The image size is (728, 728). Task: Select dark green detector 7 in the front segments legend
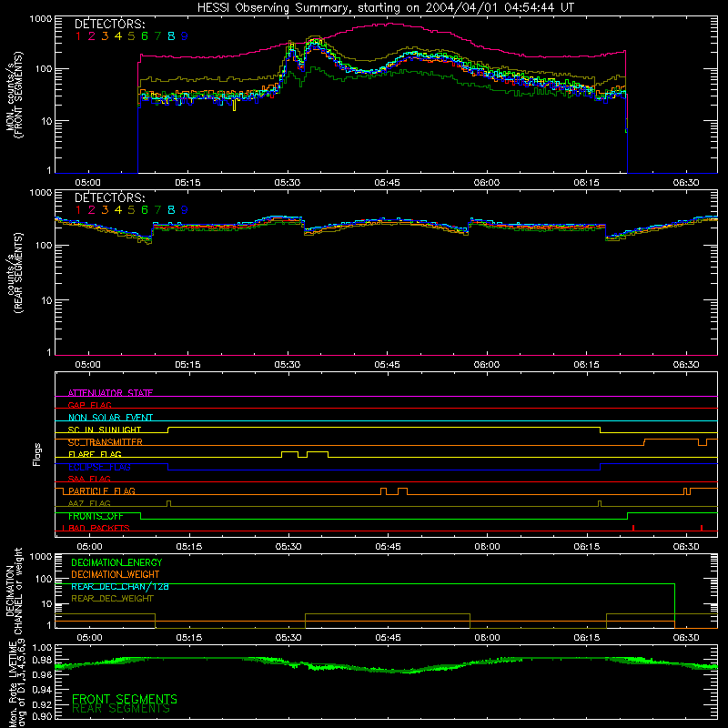(x=157, y=36)
